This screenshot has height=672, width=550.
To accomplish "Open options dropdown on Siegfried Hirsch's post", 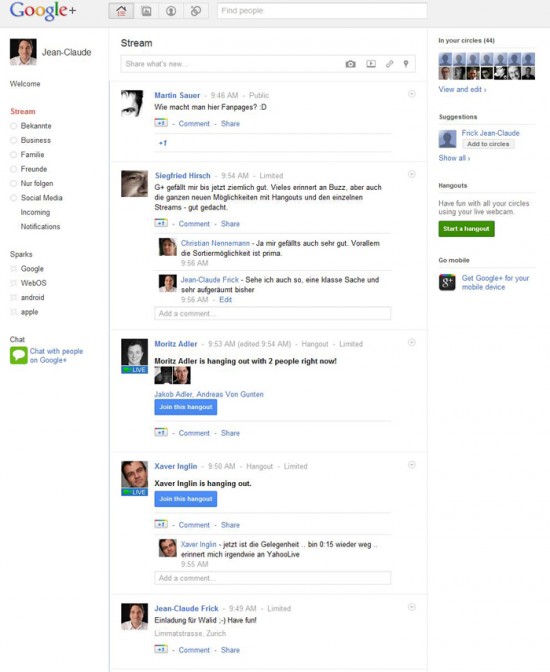I will coord(412,174).
